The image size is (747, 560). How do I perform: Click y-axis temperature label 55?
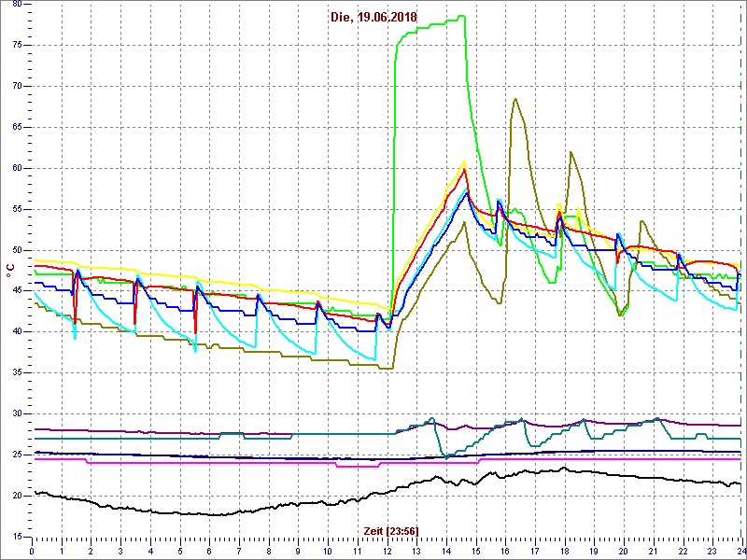17,209
